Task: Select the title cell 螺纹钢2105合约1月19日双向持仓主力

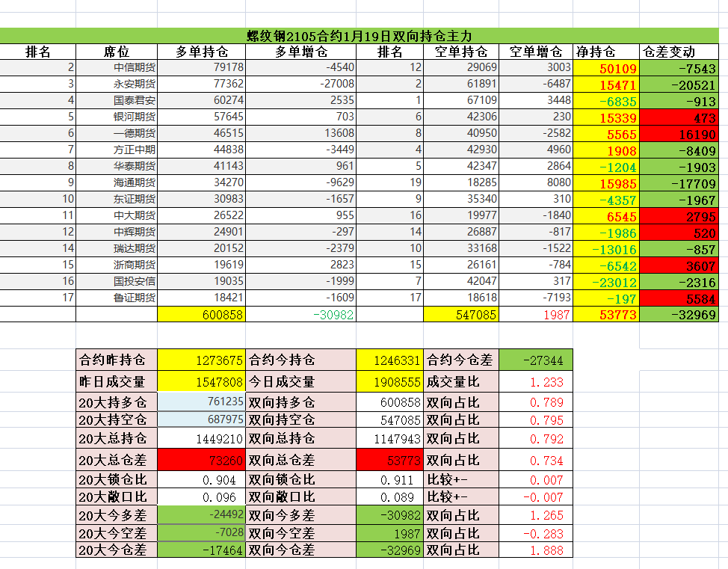Action: click(x=359, y=36)
